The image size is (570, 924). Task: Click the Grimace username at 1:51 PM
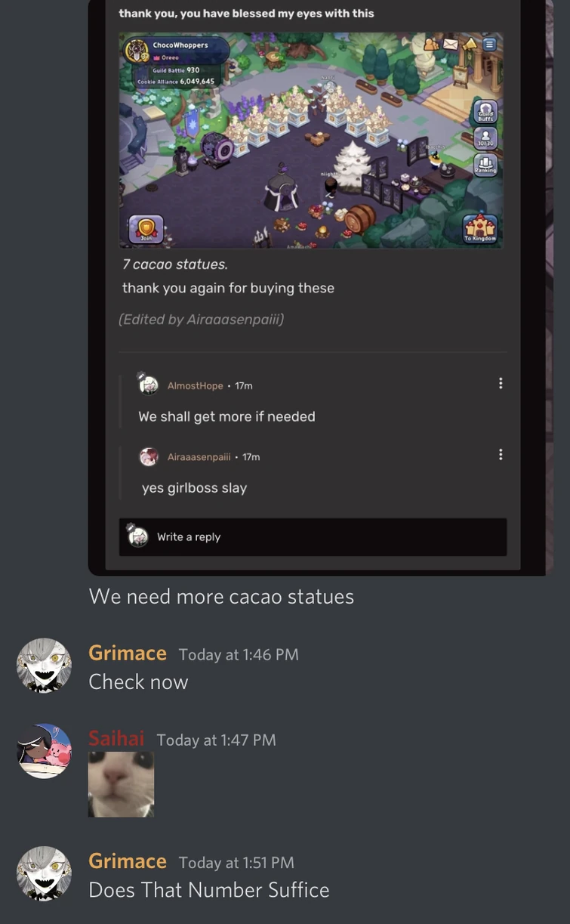click(x=128, y=861)
